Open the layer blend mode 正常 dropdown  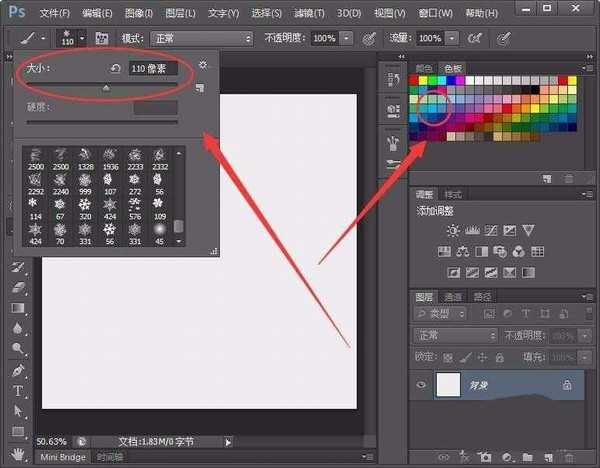[x=455, y=335]
